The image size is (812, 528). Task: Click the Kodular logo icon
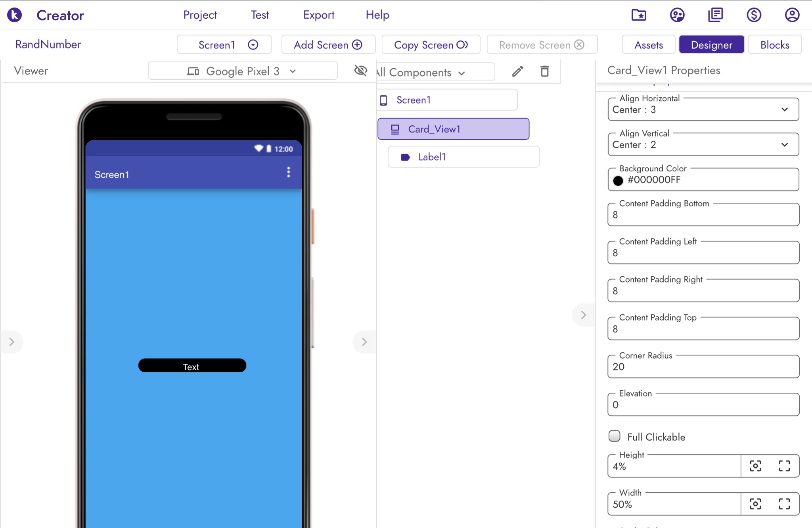click(15, 15)
